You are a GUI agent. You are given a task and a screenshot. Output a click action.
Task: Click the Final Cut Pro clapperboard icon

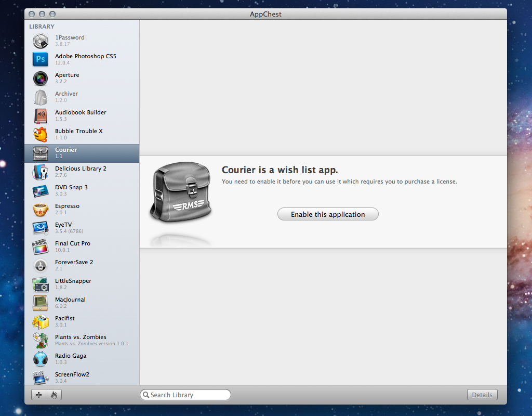[41, 247]
